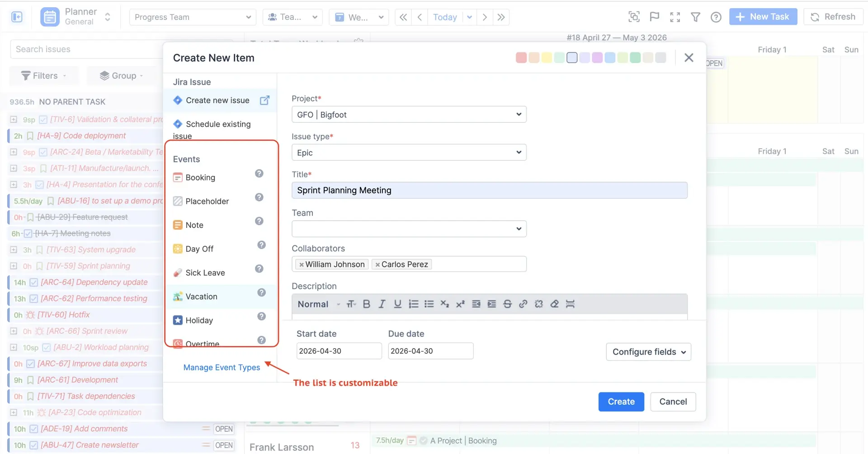Open the Team dropdown in dialog
Viewport: 868px width, 454px height.
tap(409, 228)
